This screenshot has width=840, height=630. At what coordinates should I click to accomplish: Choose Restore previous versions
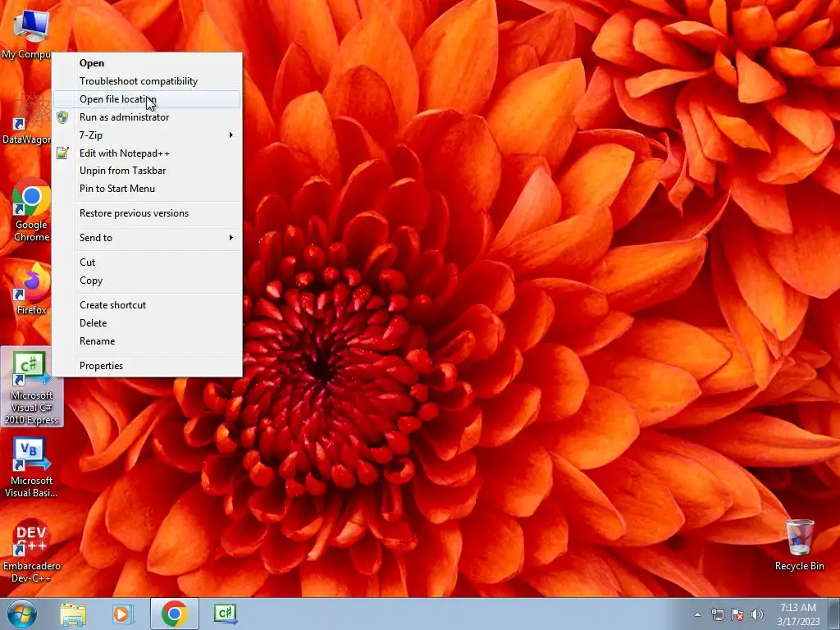[147, 213]
